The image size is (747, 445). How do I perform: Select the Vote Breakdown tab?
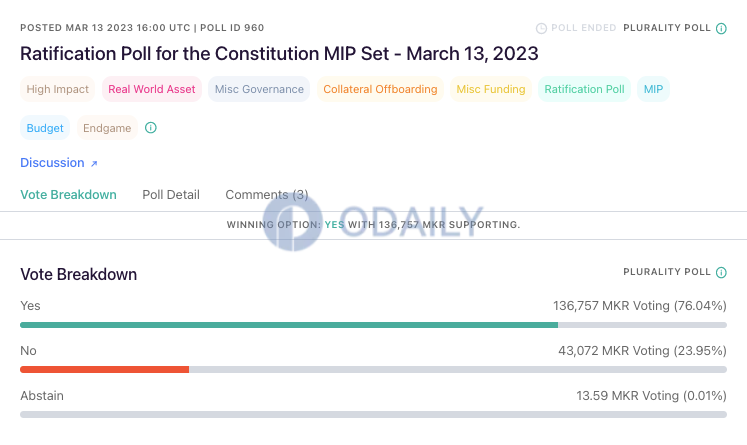(68, 195)
